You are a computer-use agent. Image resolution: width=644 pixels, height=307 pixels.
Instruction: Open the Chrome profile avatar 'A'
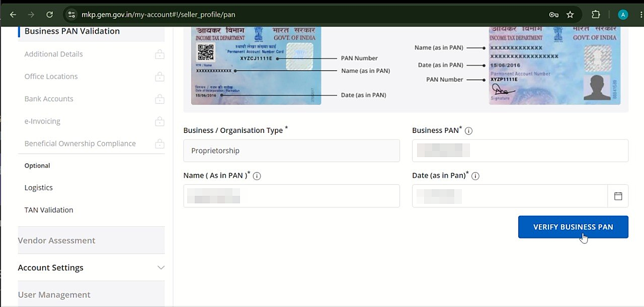(623, 15)
